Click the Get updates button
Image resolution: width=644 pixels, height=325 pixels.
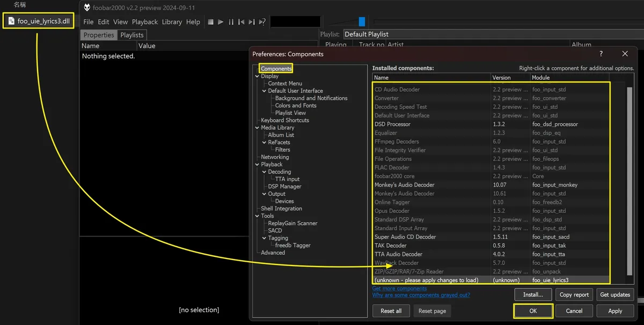coord(615,294)
